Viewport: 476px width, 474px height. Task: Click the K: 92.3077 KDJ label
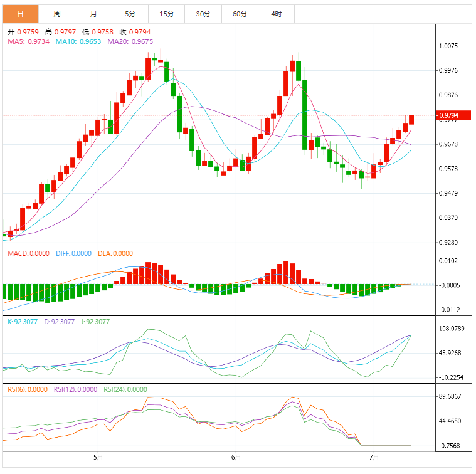[x=23, y=322]
